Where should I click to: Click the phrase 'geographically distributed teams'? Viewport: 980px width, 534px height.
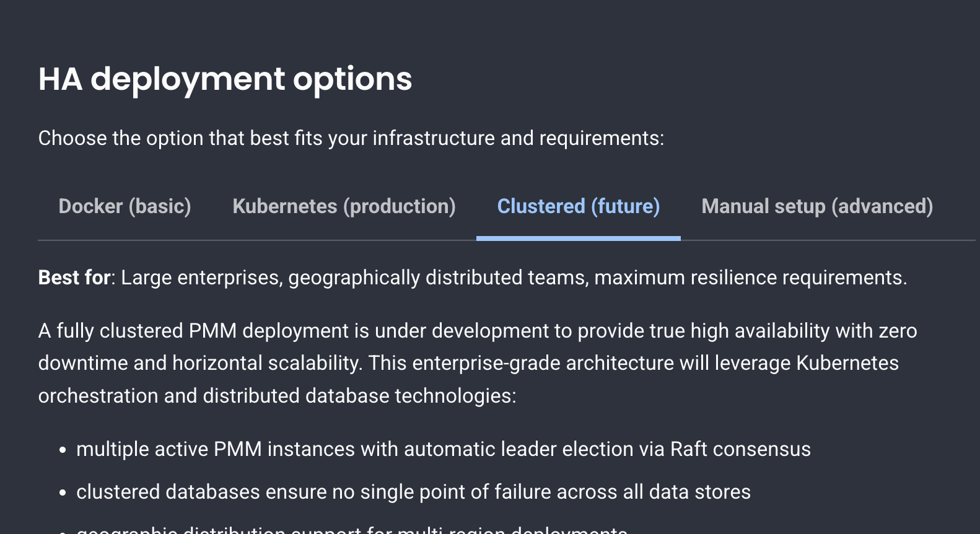tap(437, 278)
